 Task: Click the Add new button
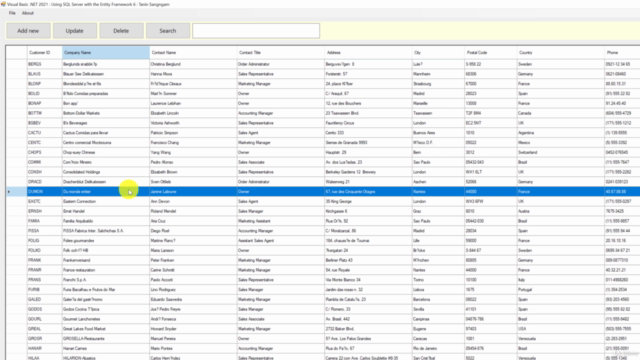(28, 31)
